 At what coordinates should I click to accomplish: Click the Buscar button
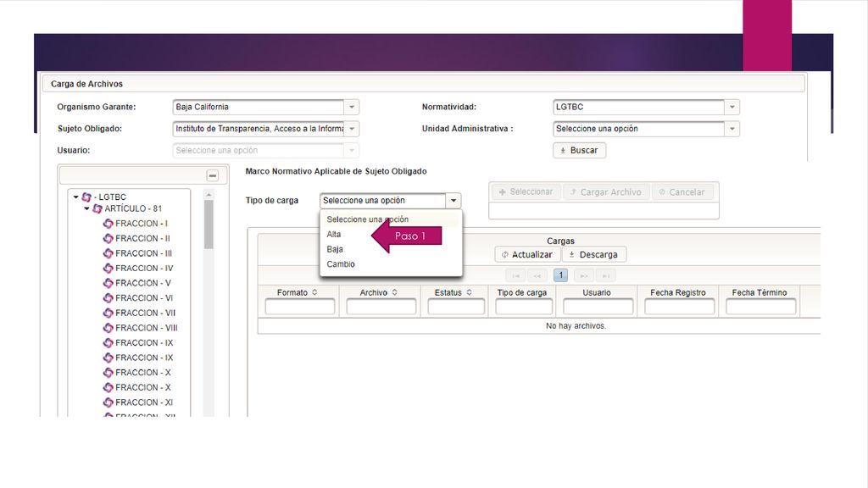click(579, 150)
